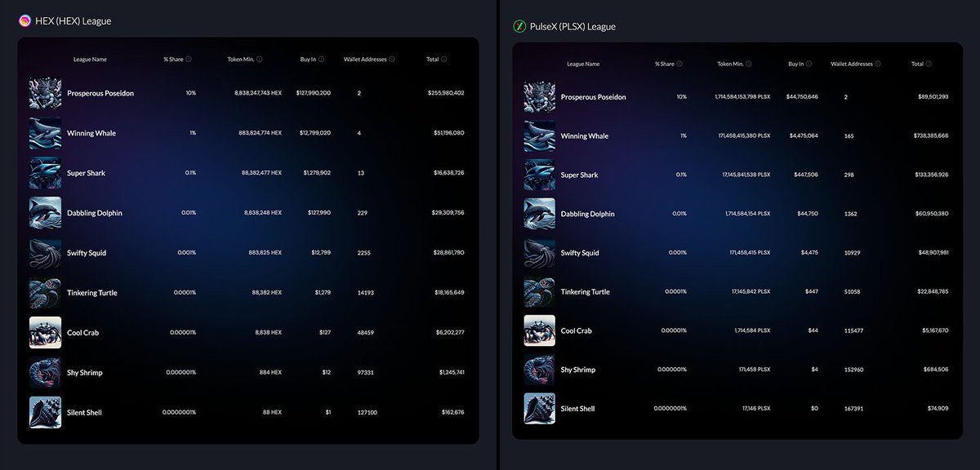
Task: Click the '2255' wallet addresses count
Action: 364,253
